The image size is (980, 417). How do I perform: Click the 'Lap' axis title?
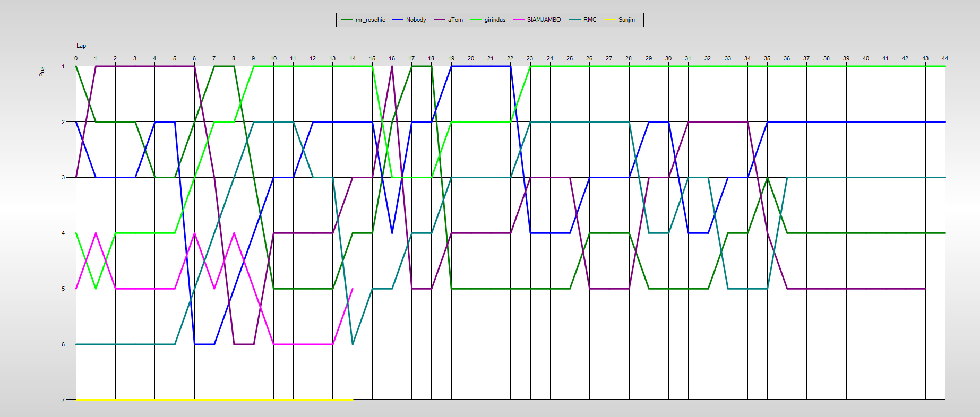pyautogui.click(x=81, y=46)
